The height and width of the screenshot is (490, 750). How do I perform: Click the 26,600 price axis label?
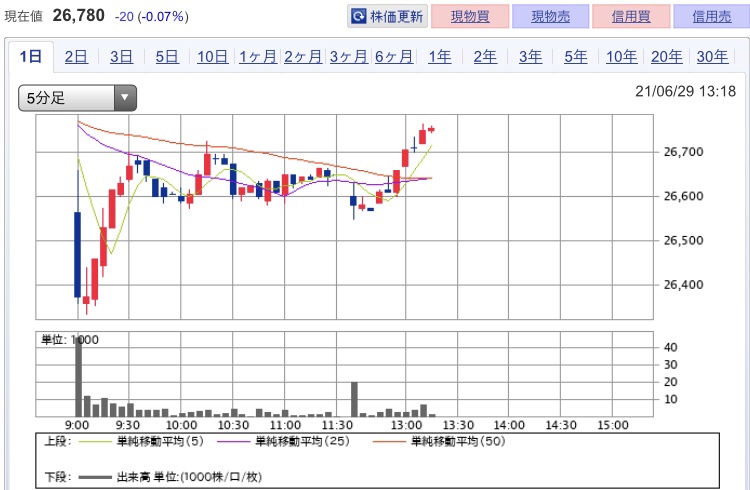pyautogui.click(x=684, y=196)
